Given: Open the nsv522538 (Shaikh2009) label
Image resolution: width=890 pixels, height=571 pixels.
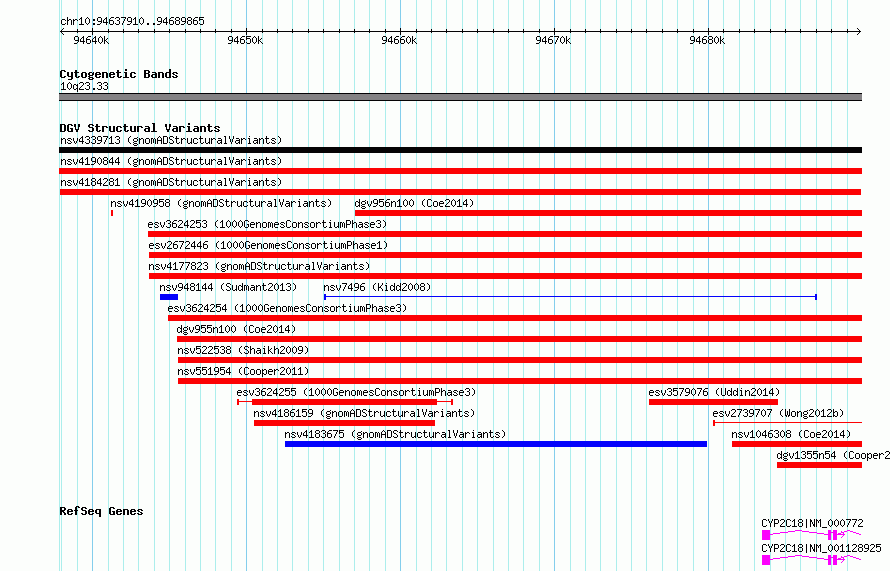Looking at the screenshot, I should (x=243, y=350).
